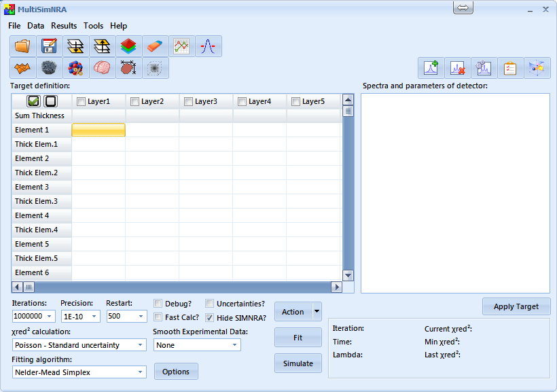Uncheck the Hide SIMNRA? checkbox

(x=210, y=317)
